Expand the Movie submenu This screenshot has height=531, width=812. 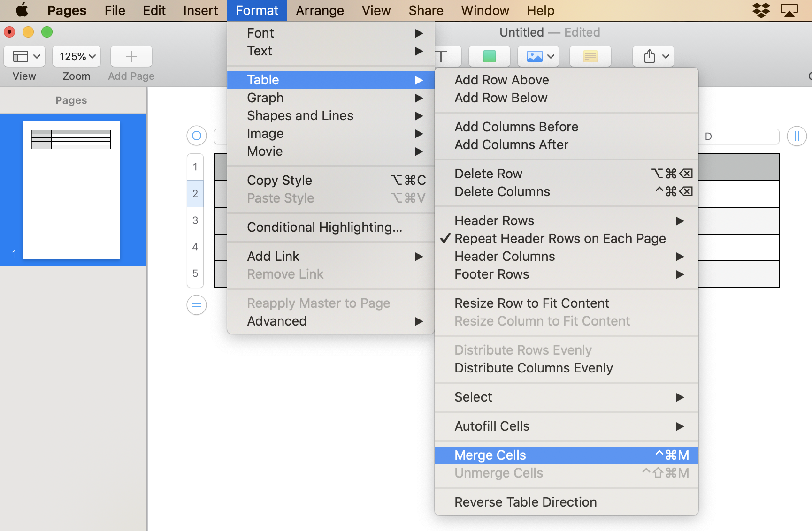(331, 151)
